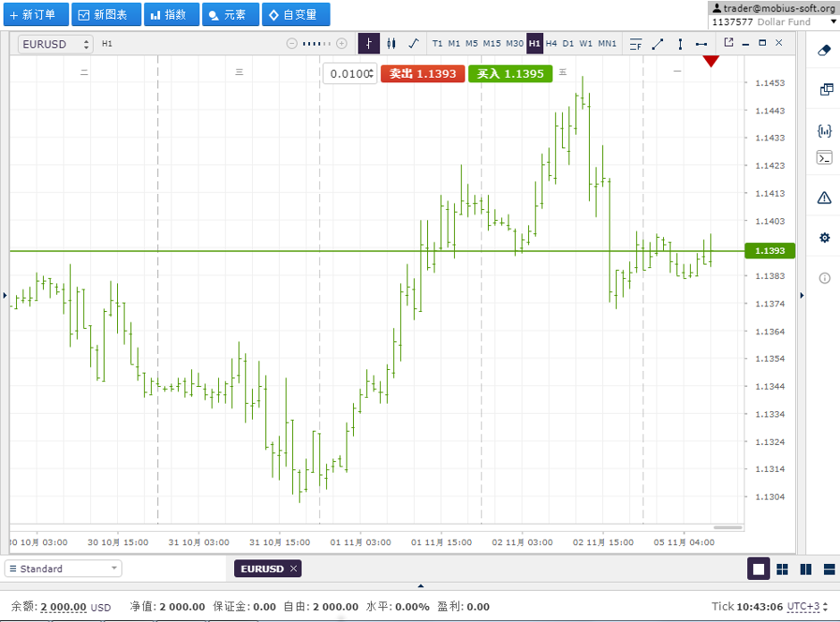Screen dimensions: 840x622
Task: Change the UTC+3 timezone selector
Action: pos(807,607)
